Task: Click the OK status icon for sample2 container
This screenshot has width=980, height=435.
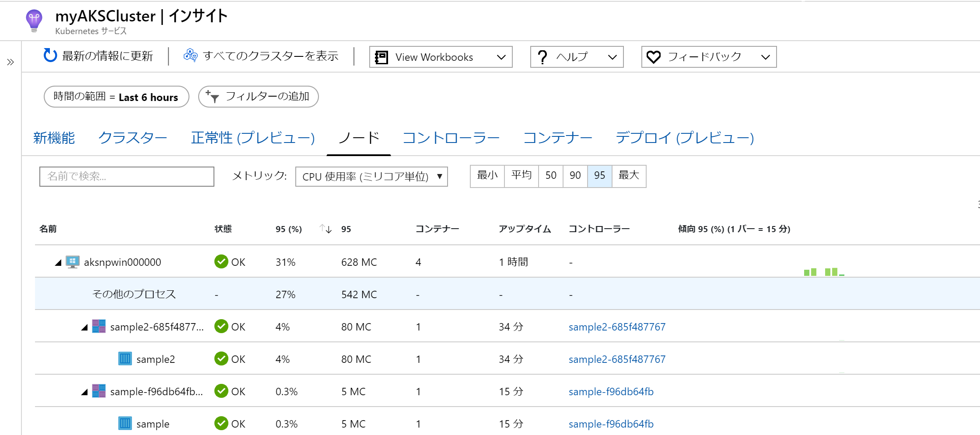Action: [221, 358]
